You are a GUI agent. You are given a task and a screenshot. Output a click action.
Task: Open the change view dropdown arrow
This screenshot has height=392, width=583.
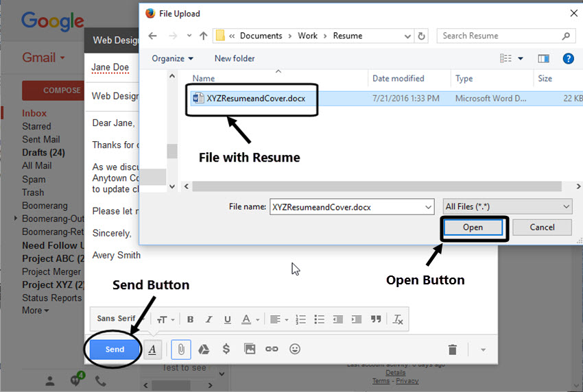[521, 58]
